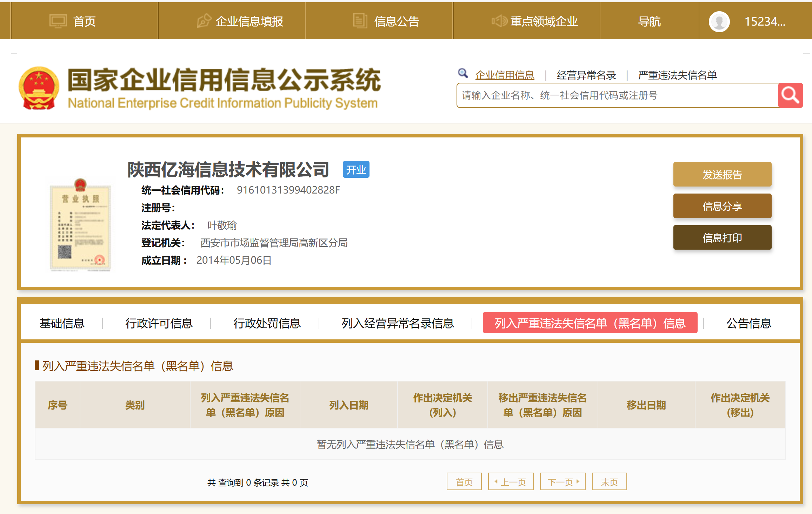
Task: Click the red magnifier search button
Action: point(790,95)
